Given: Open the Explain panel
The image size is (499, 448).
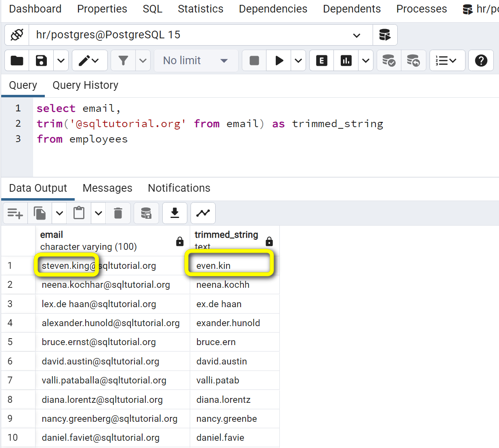Looking at the screenshot, I should click(321, 60).
